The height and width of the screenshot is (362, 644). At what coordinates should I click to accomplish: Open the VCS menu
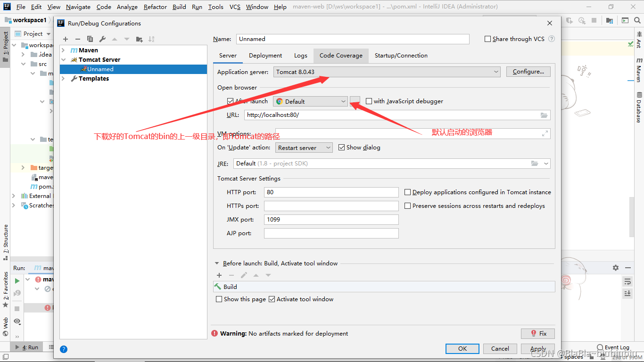pos(235,7)
